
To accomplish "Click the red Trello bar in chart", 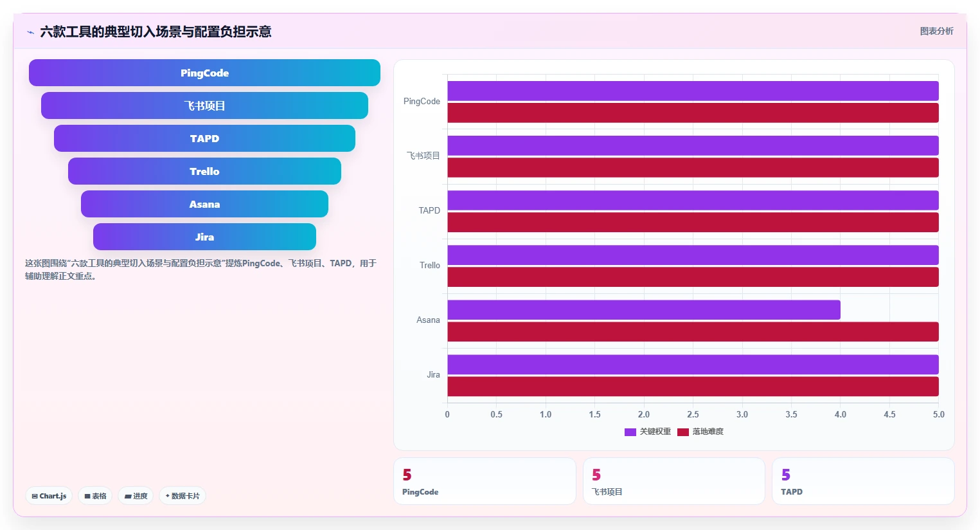I will click(x=693, y=277).
